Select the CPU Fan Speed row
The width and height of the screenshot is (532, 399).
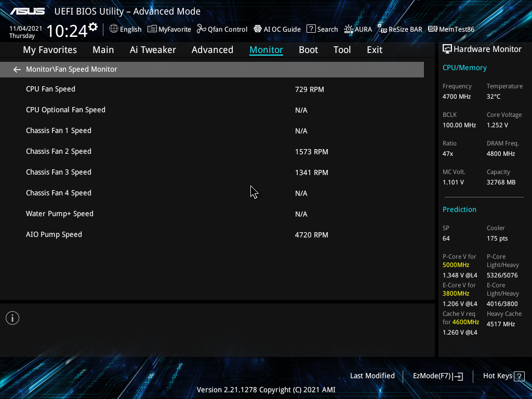[x=212, y=89]
